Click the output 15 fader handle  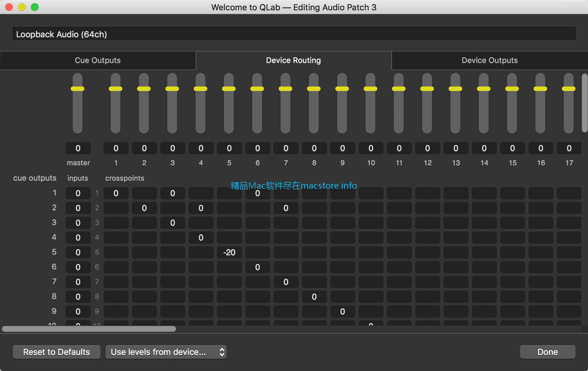[x=512, y=89]
